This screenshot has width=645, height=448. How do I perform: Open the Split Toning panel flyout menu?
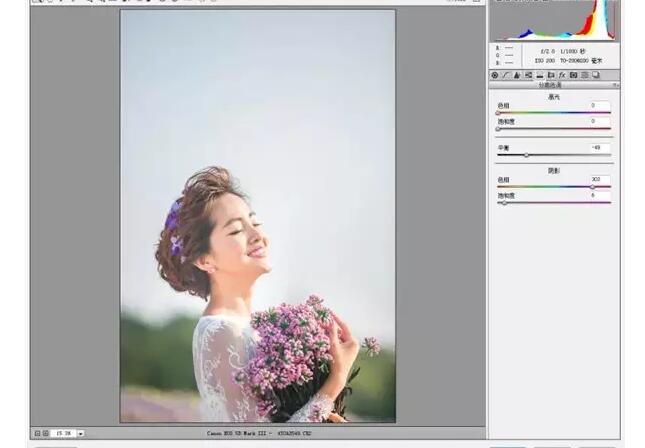coord(615,85)
